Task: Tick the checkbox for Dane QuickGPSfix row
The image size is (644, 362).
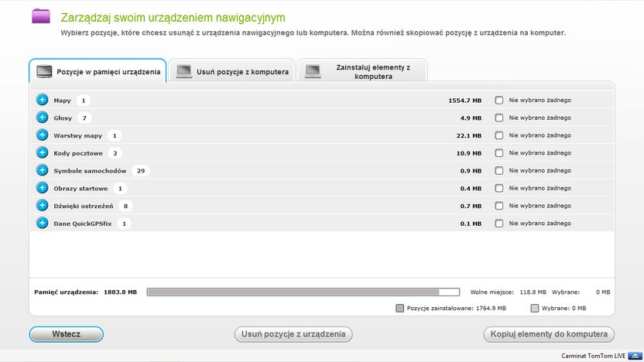Action: click(x=499, y=224)
